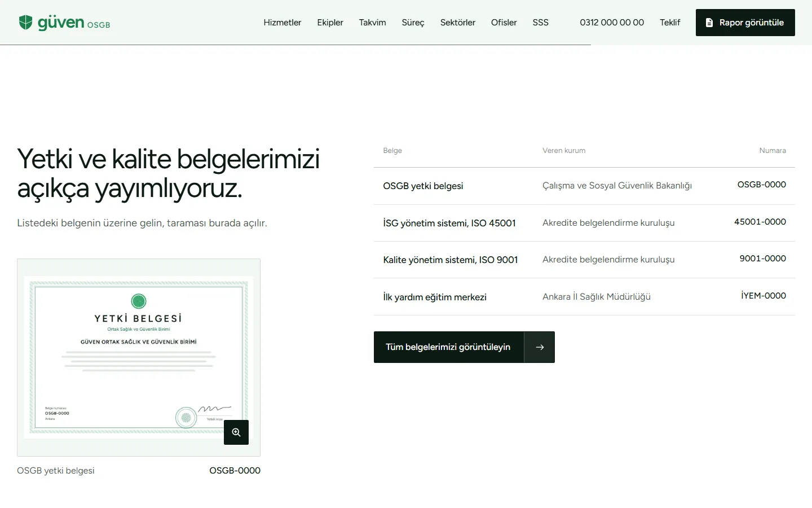This screenshot has height=508, width=812.
Task: Open the Takvim nav link
Action: click(x=372, y=23)
